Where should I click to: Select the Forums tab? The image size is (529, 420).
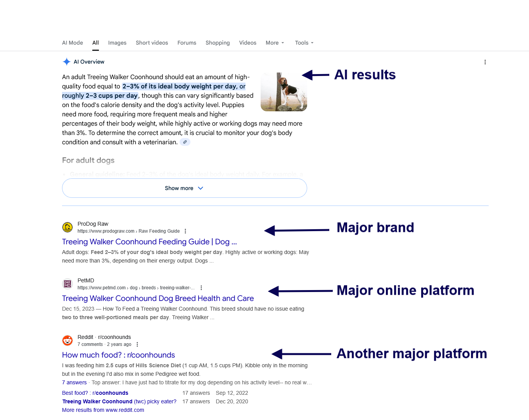coord(187,43)
